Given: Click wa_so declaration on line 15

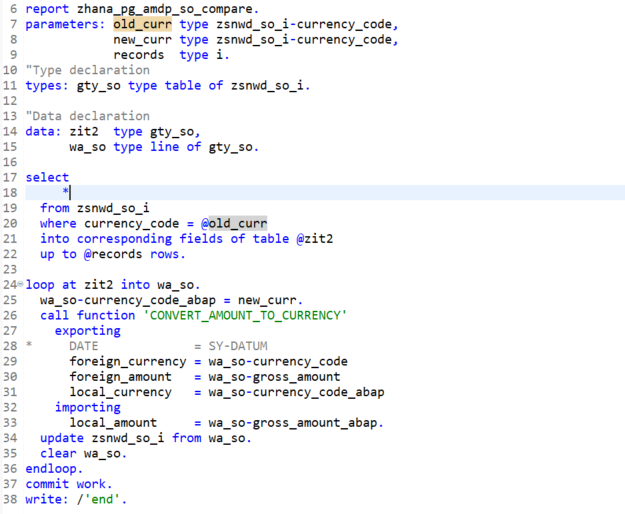Looking at the screenshot, I should pyautogui.click(x=87, y=147).
